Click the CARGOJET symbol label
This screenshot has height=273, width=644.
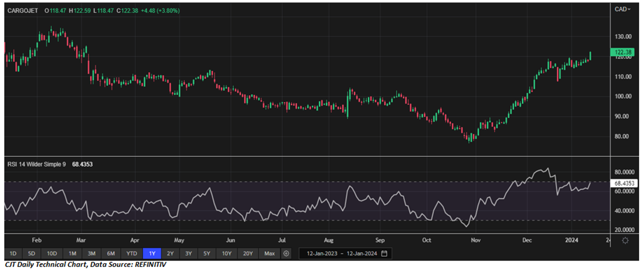pyautogui.click(x=23, y=10)
